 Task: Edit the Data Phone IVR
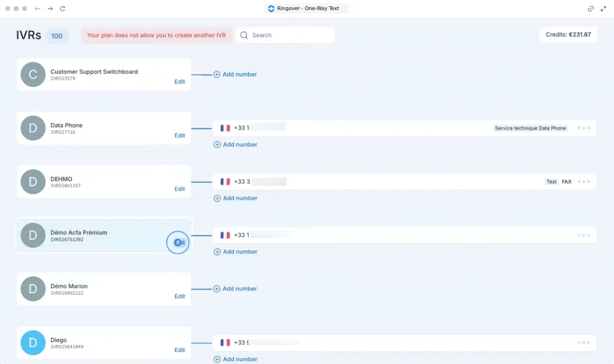pyautogui.click(x=180, y=135)
